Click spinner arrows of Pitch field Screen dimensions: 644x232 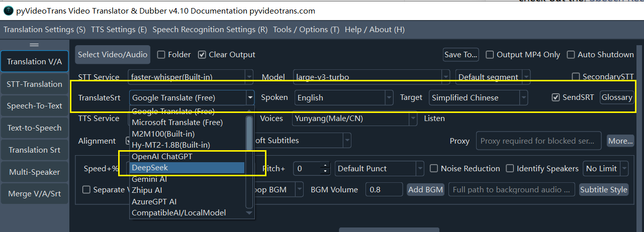[x=326, y=169]
